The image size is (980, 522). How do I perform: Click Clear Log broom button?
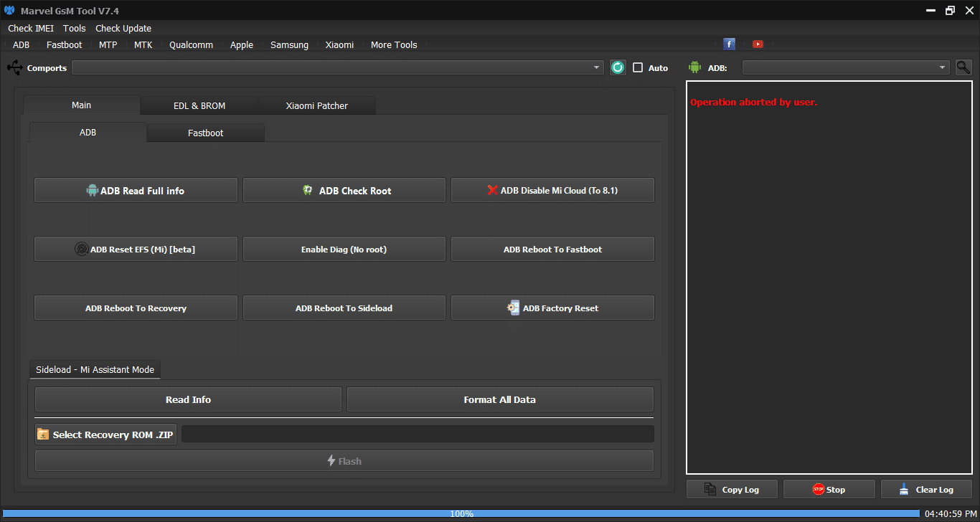pyautogui.click(x=926, y=490)
